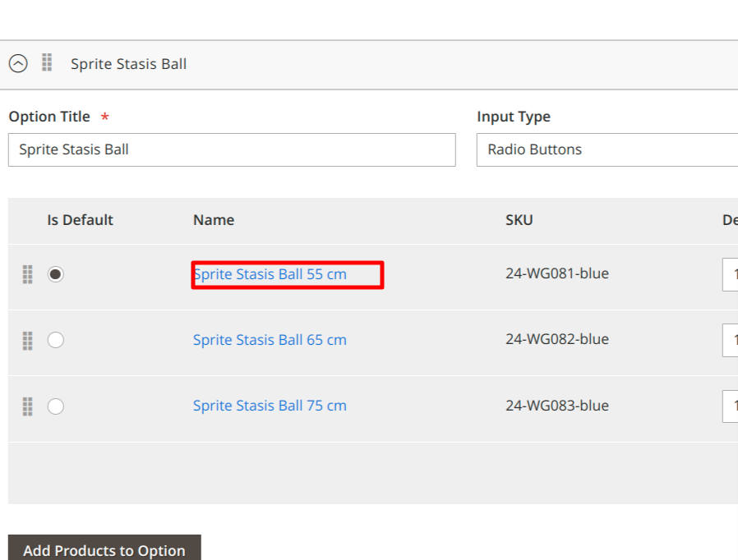Grab the drag handle for the 75 cm row

(27, 406)
